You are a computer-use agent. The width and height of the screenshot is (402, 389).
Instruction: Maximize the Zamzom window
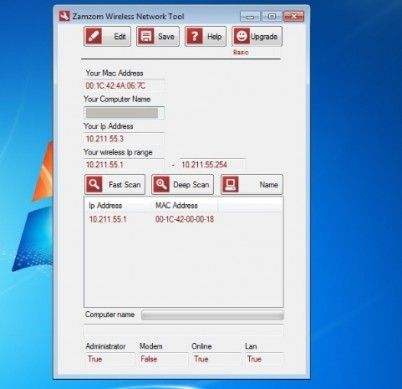[x=272, y=16]
